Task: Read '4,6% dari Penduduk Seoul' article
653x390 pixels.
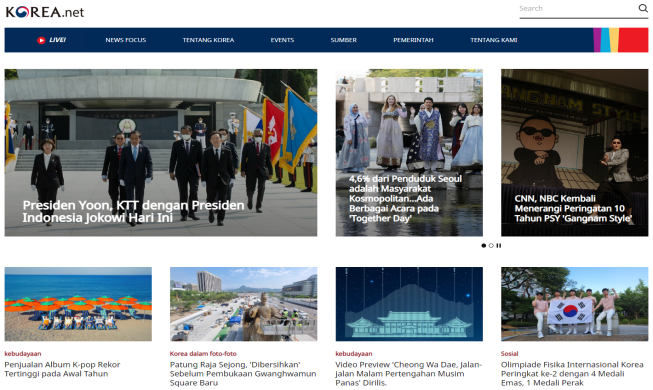Action: (405, 198)
